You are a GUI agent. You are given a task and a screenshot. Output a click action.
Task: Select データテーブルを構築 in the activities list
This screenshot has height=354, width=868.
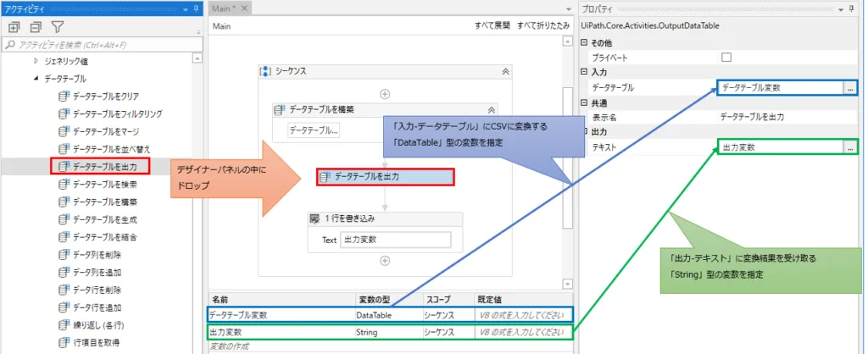tap(98, 202)
